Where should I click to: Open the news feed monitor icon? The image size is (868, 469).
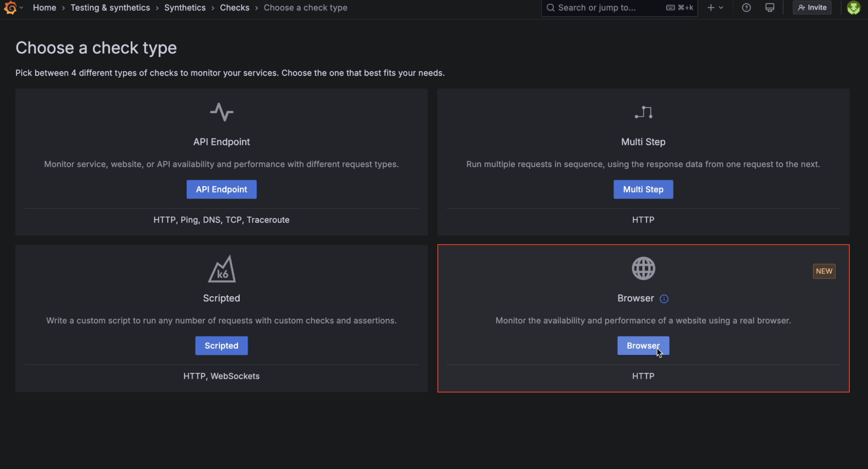click(x=769, y=8)
